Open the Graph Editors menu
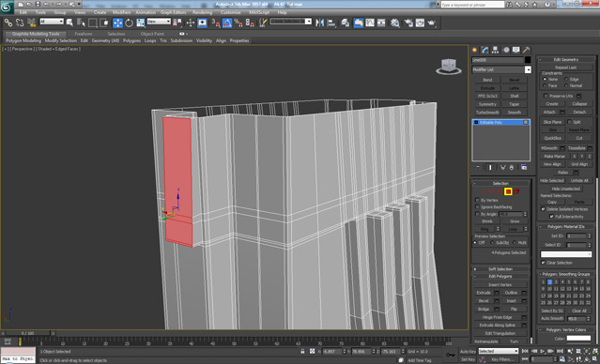Screen dimensions: 600x364 pos(173,12)
